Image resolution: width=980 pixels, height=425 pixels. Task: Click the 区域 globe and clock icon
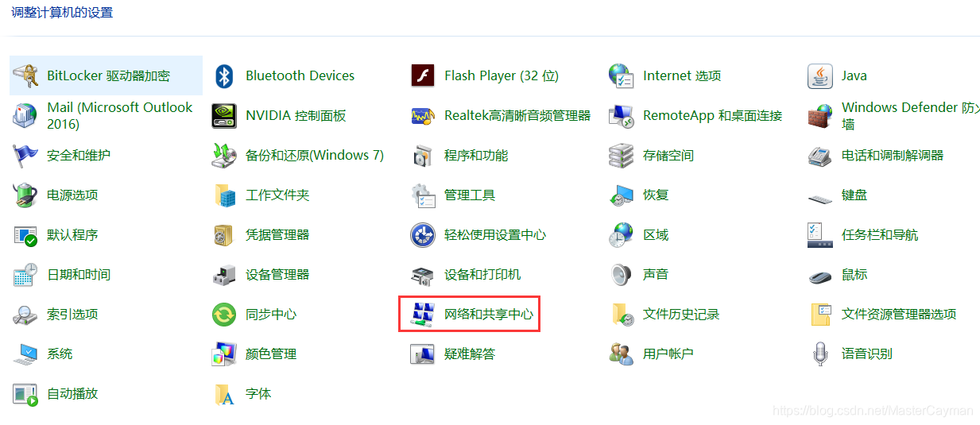(622, 235)
